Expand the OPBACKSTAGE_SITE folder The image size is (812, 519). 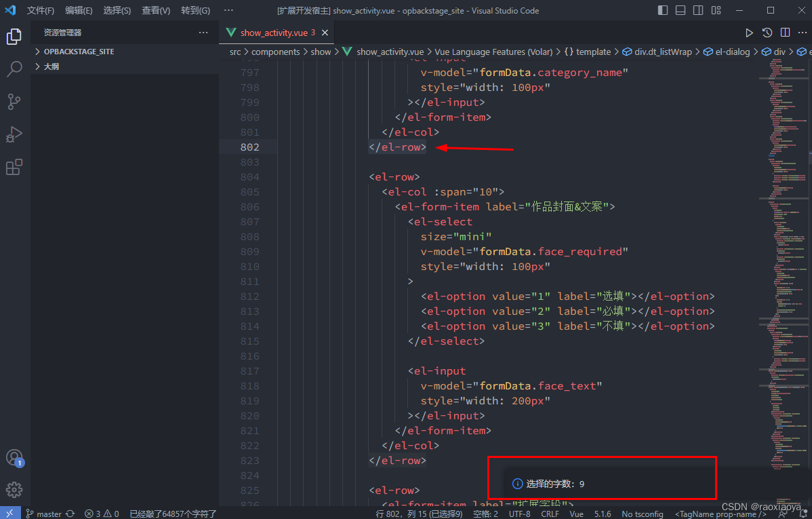point(81,51)
